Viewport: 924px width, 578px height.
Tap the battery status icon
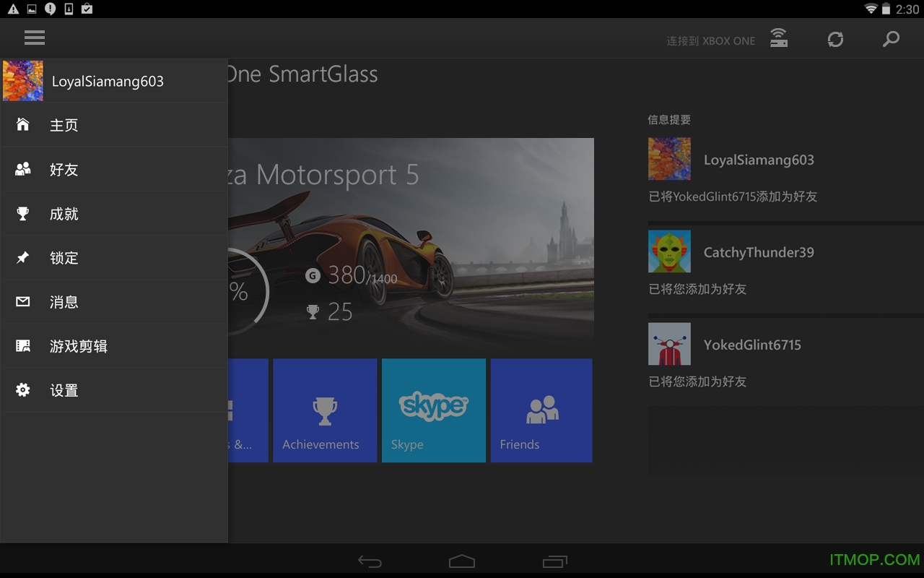click(x=886, y=9)
